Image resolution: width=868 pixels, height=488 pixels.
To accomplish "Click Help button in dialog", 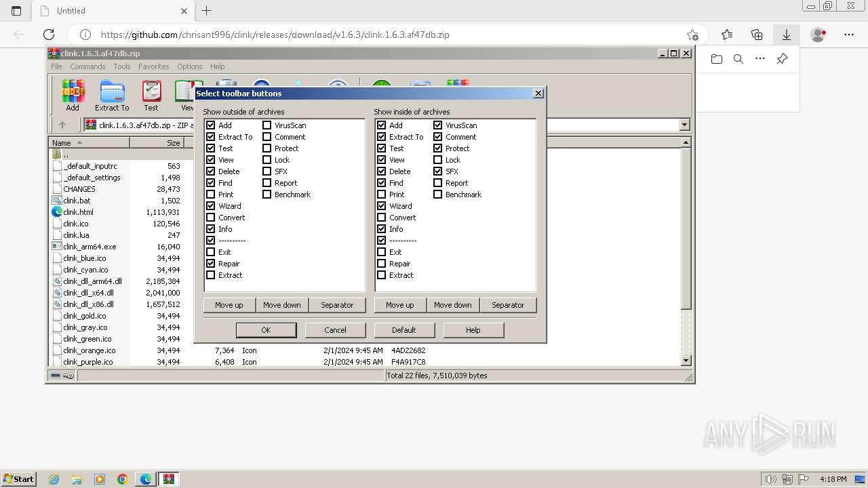I will click(x=473, y=330).
